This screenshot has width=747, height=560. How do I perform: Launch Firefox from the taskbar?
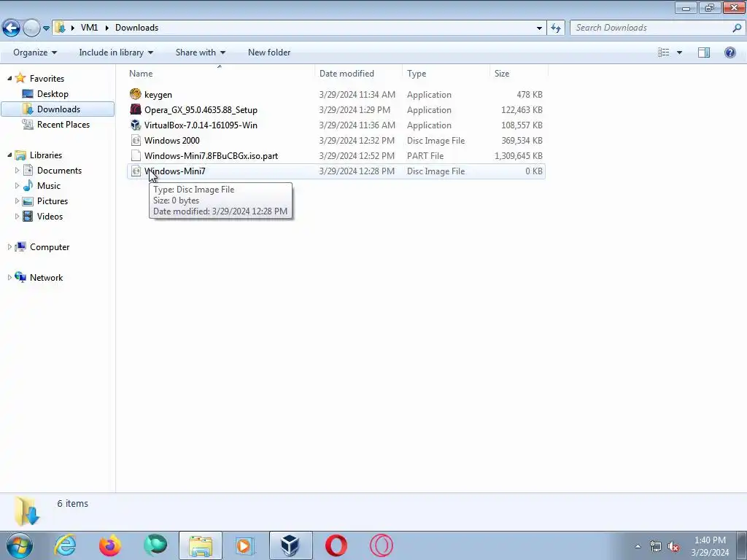(x=110, y=545)
